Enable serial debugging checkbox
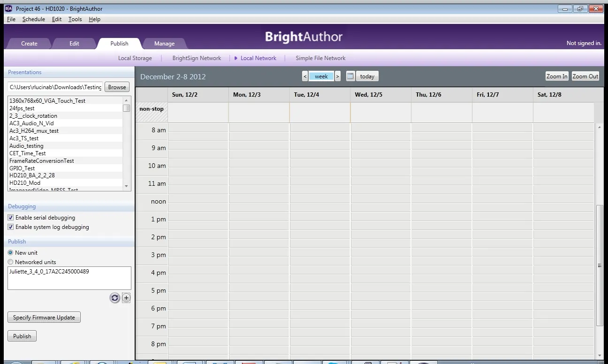The width and height of the screenshot is (608, 364). tap(11, 218)
